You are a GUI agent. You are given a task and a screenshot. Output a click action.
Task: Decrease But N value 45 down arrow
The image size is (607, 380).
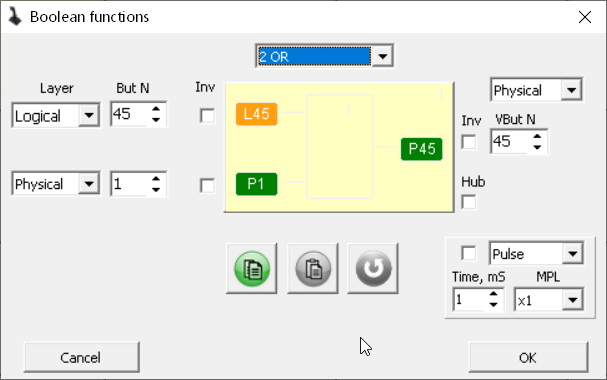pos(156,120)
